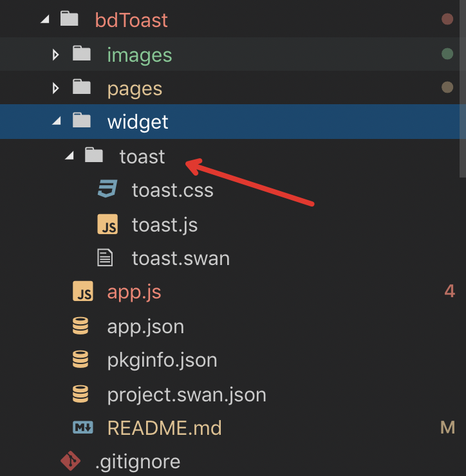The image size is (466, 476).
Task: Collapse the bdToast root folder arrow
Action: (x=44, y=19)
